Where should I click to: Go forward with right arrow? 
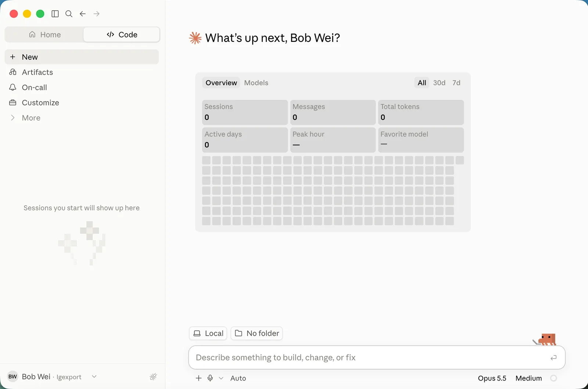tap(97, 14)
